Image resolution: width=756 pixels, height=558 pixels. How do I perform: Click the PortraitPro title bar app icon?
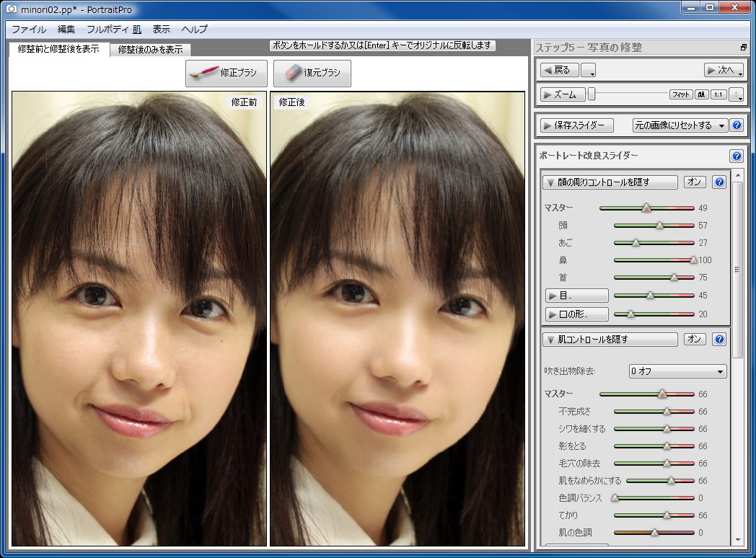[11, 9]
